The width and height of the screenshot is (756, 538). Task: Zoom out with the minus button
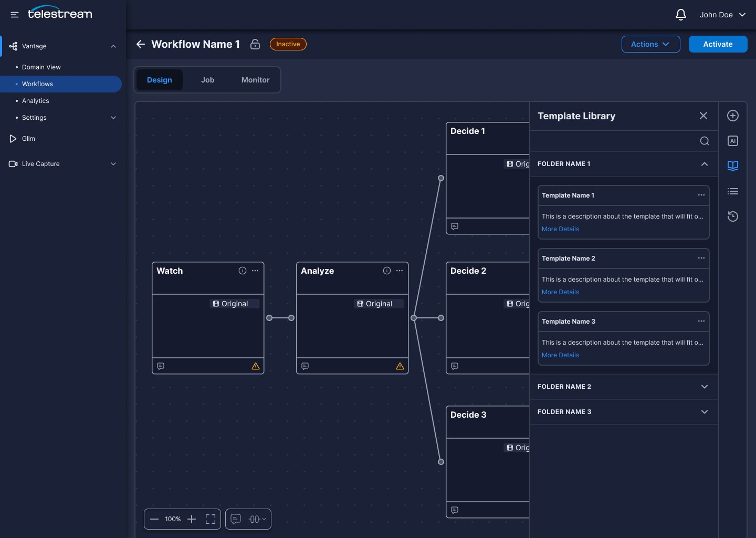coord(154,519)
